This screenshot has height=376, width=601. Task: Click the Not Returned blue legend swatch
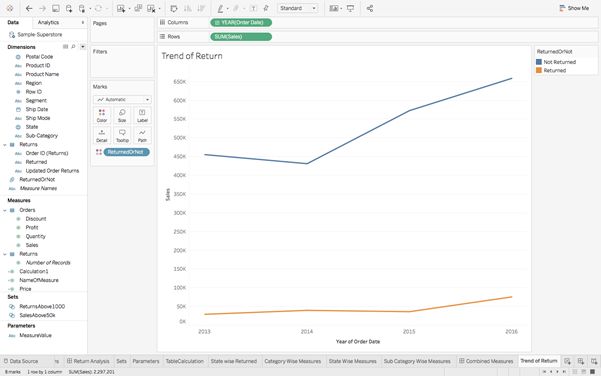539,62
